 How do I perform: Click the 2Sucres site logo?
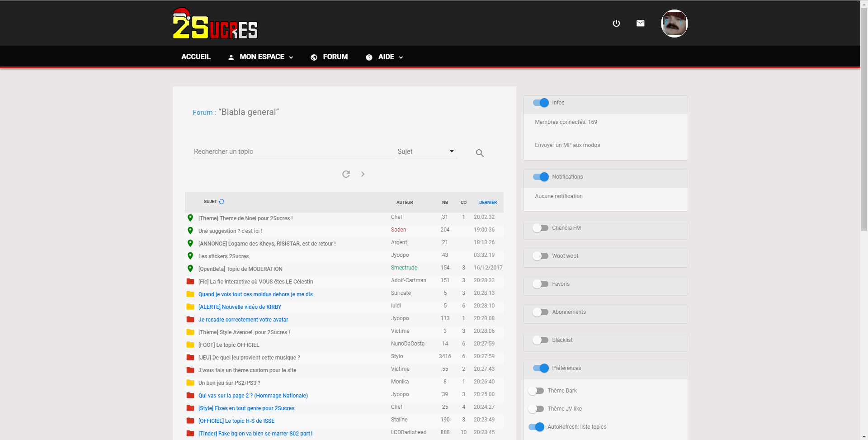click(x=215, y=24)
